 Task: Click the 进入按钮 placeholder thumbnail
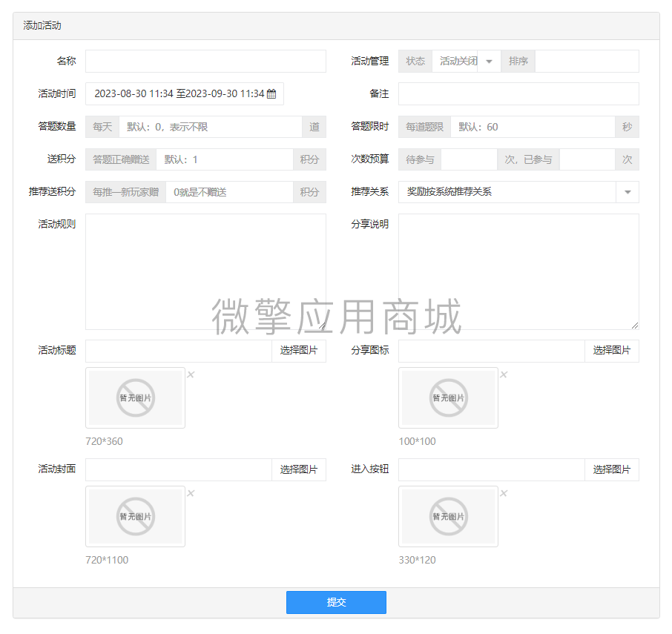[x=448, y=516]
